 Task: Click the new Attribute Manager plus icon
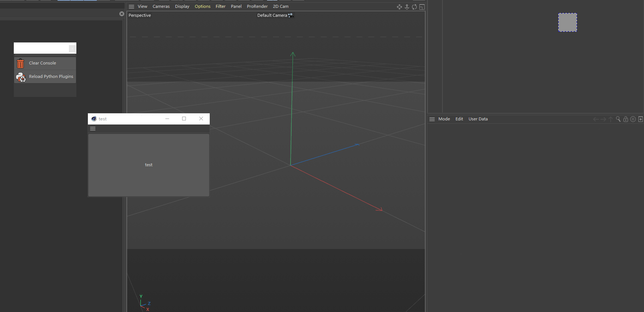coord(641,119)
